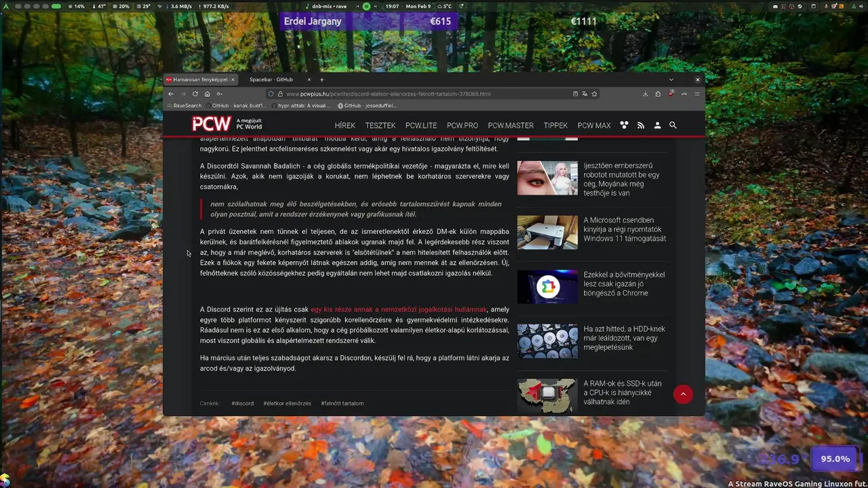The width and height of the screenshot is (868, 488).
Task: Click the Arch launcher icon in top bar
Action: [5, 6]
